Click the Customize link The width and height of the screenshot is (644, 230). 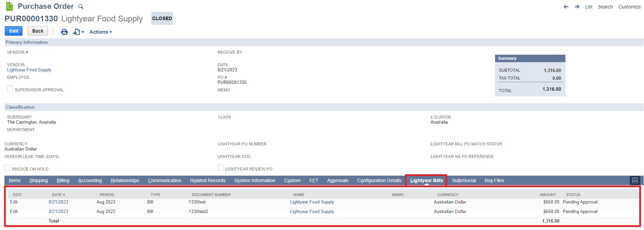(629, 7)
